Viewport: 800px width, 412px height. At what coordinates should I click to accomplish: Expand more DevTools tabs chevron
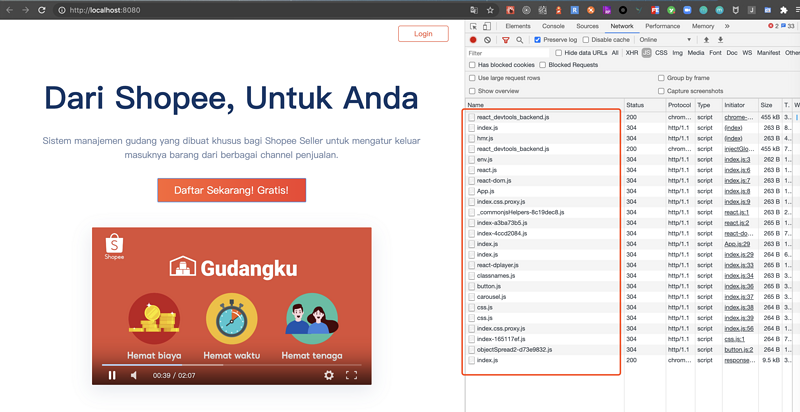click(727, 26)
